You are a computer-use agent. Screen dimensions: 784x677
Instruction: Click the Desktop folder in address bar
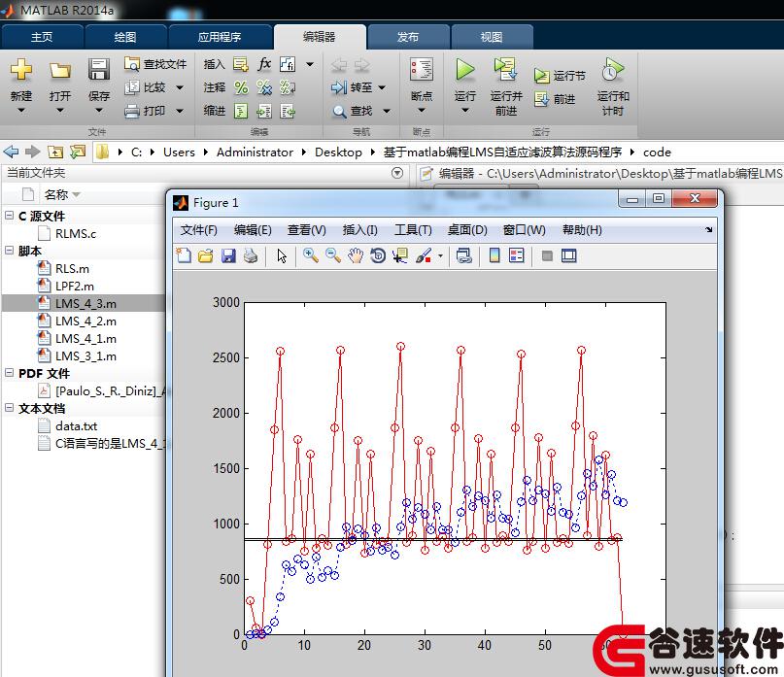[338, 152]
